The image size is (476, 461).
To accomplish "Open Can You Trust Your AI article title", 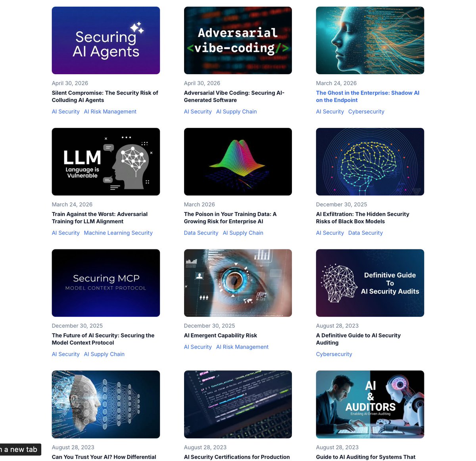I will coord(104,457).
